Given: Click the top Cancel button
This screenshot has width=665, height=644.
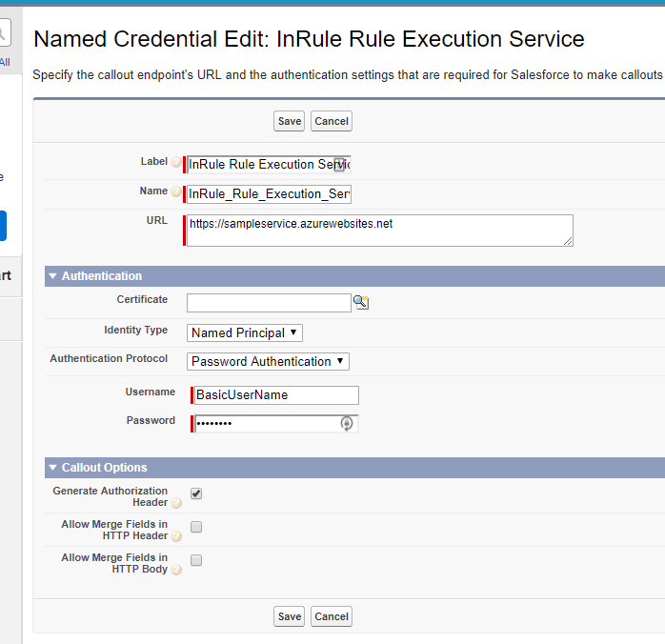Looking at the screenshot, I should (x=332, y=121).
